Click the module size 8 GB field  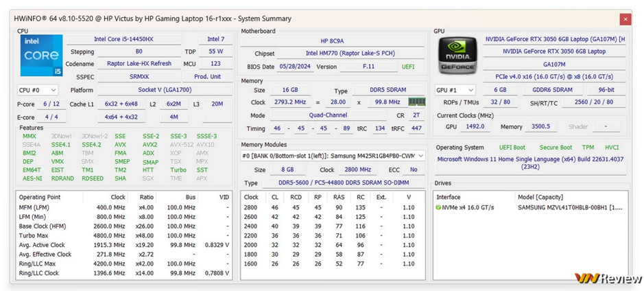[287, 170]
